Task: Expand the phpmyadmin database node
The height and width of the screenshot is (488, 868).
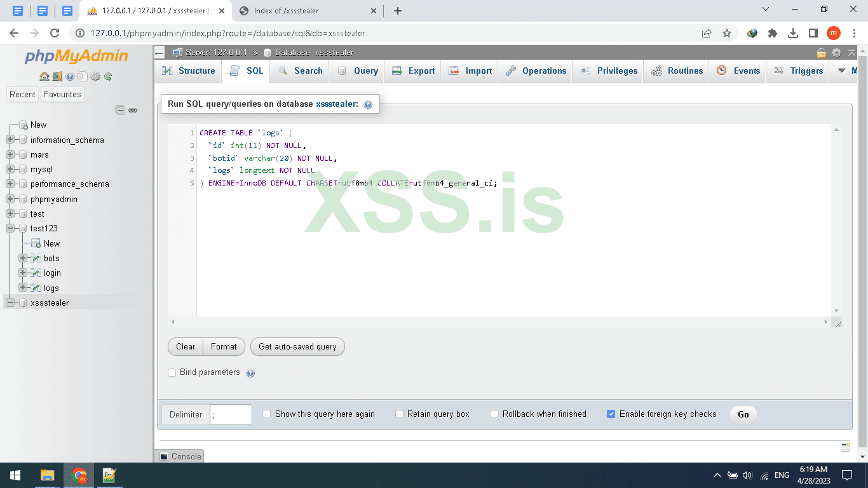Action: coord(10,199)
